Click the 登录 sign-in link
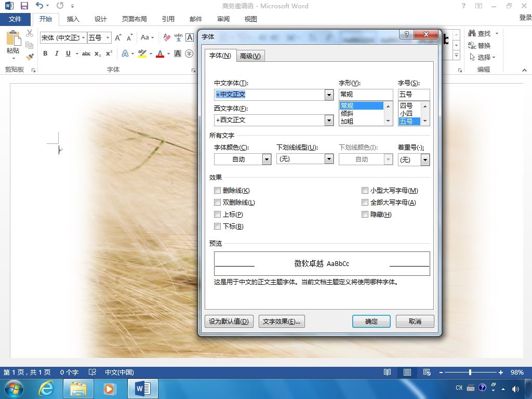This screenshot has height=399, width=532. [525, 18]
